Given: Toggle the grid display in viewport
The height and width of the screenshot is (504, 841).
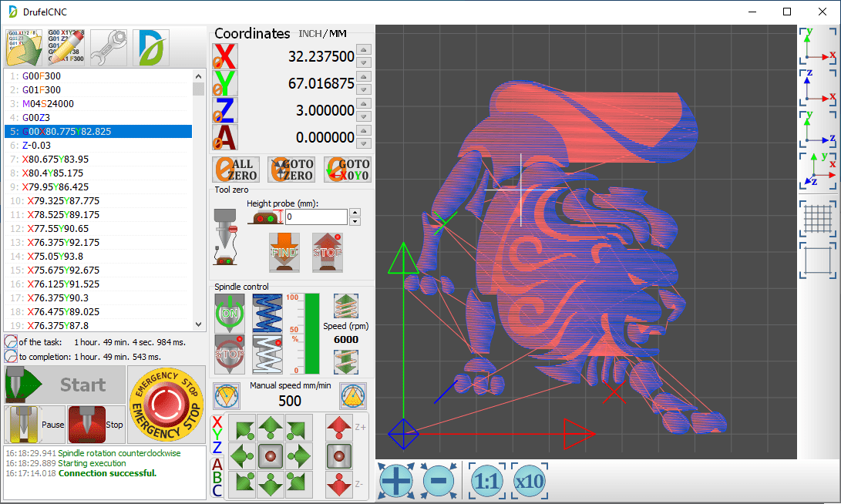Looking at the screenshot, I should 817,219.
